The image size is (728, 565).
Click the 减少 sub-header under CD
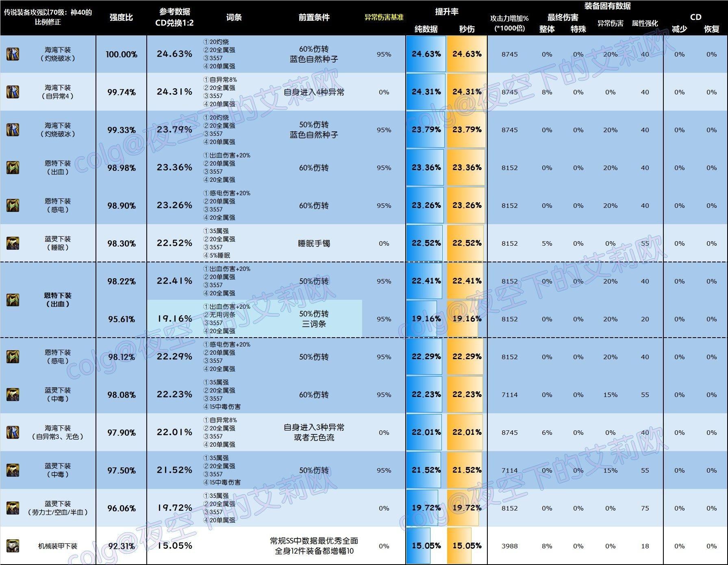coord(679,29)
